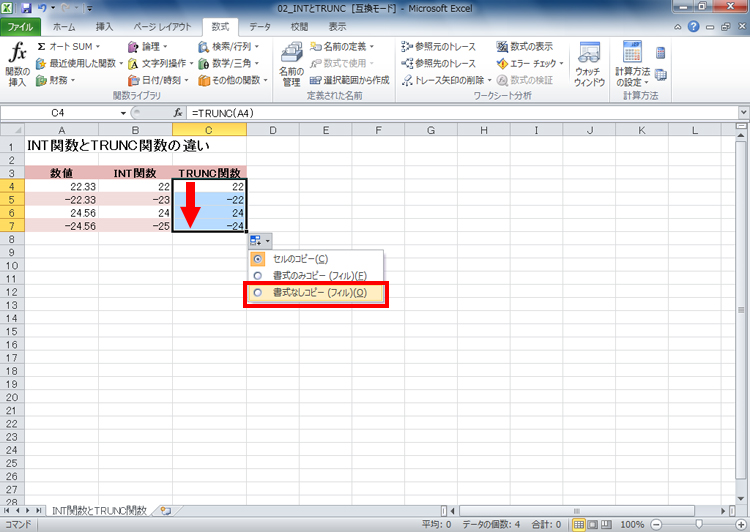Screen dimensions: 750x532
Task: Click the zoom out minus button
Action: click(656, 525)
